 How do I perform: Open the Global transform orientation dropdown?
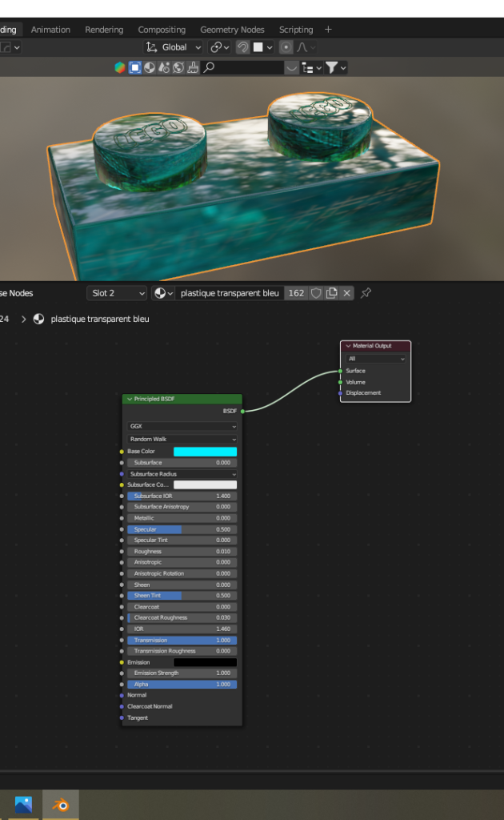pos(174,47)
